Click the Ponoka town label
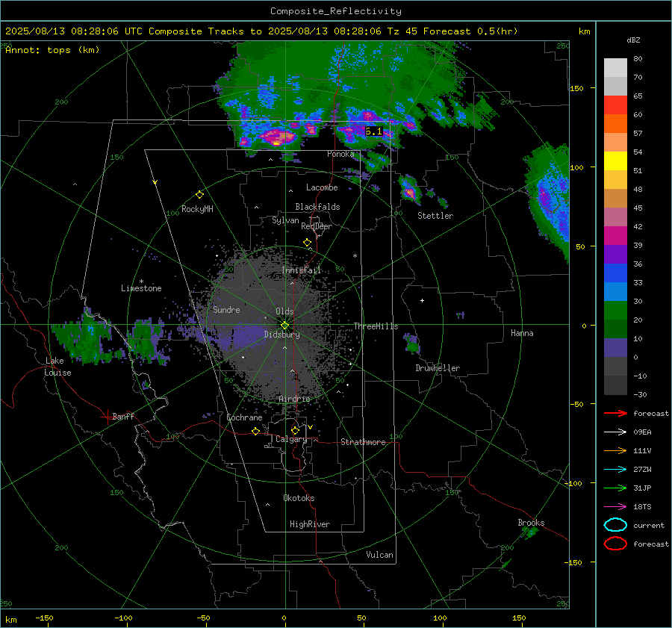This screenshot has width=672, height=628. 340,154
